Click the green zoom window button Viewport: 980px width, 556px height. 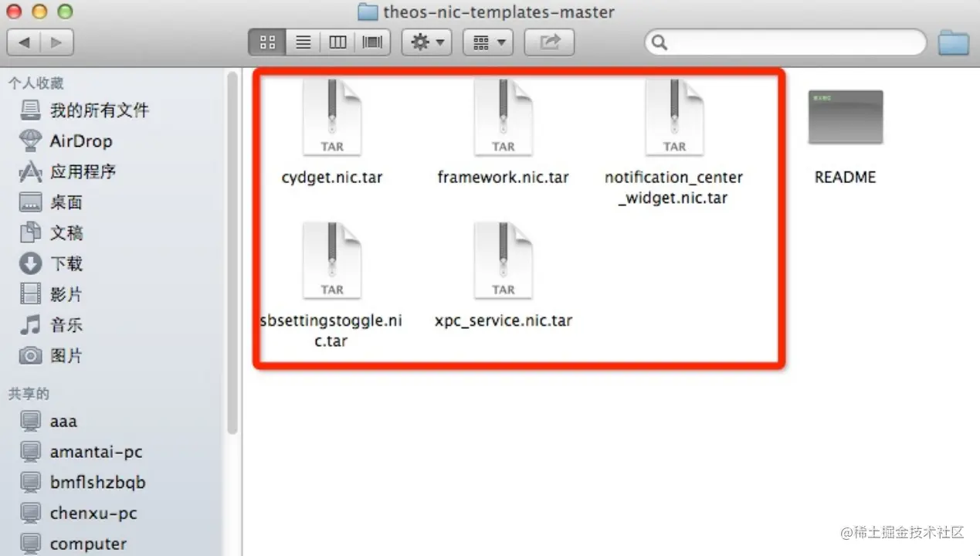click(x=66, y=12)
